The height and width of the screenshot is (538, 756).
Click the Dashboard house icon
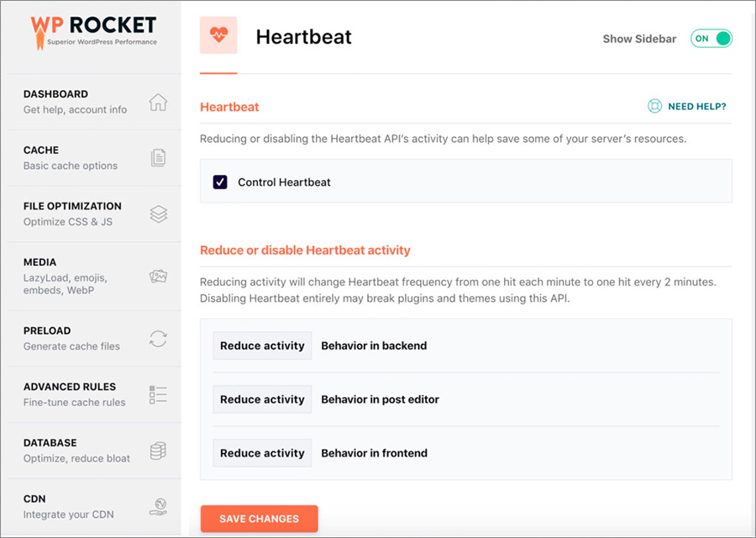click(158, 102)
